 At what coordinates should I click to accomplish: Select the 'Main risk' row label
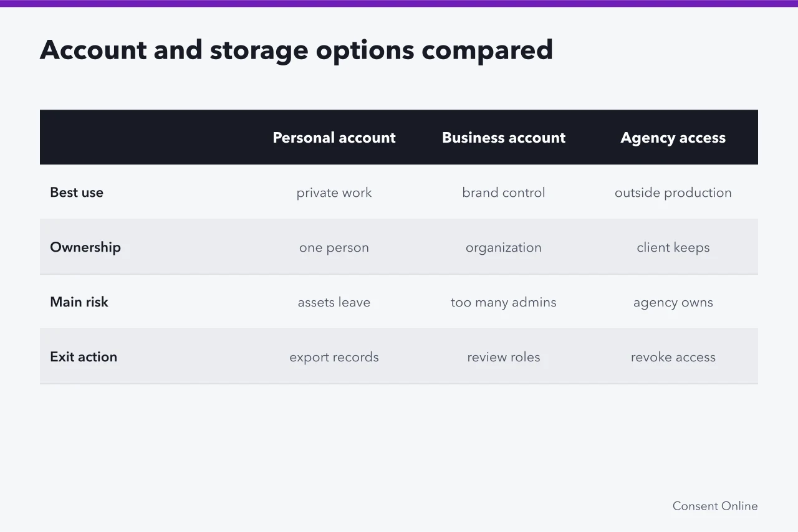[x=79, y=302]
